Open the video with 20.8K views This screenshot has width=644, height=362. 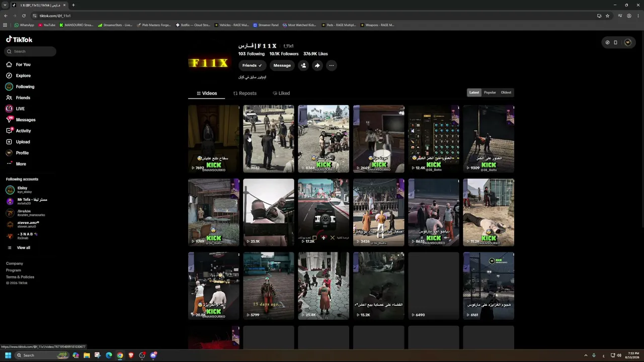tap(214, 286)
